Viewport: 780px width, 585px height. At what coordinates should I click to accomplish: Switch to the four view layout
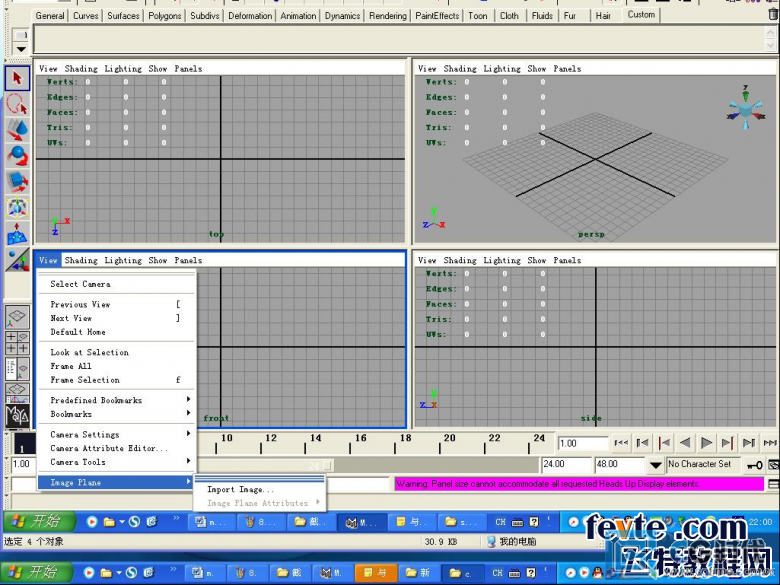pos(17,343)
